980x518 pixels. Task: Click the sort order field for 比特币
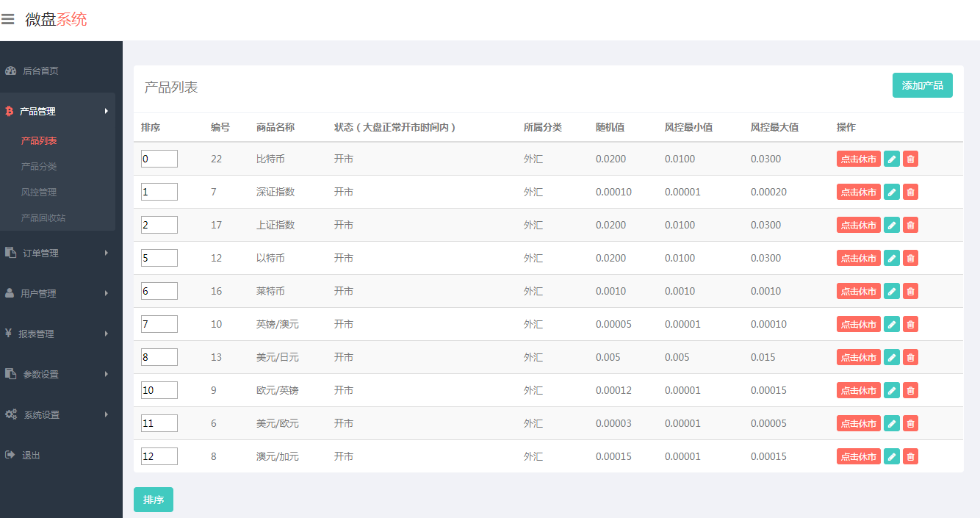coord(159,159)
